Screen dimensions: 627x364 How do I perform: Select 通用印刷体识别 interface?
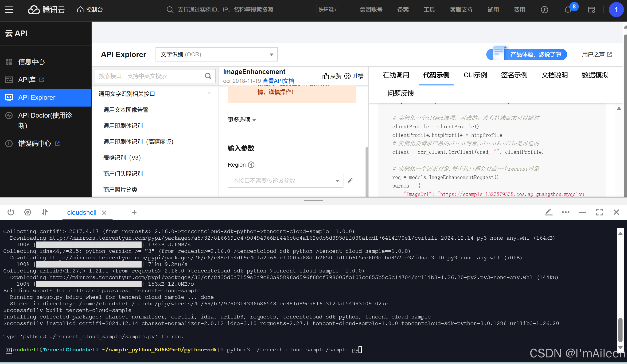123,126
